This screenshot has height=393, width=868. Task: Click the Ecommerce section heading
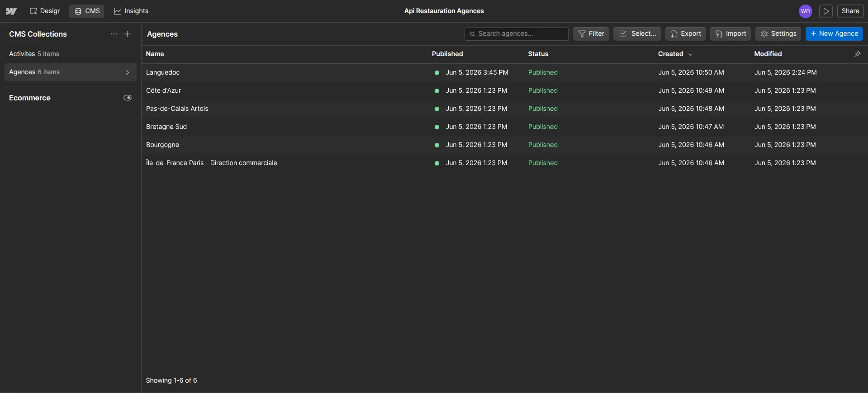(30, 98)
